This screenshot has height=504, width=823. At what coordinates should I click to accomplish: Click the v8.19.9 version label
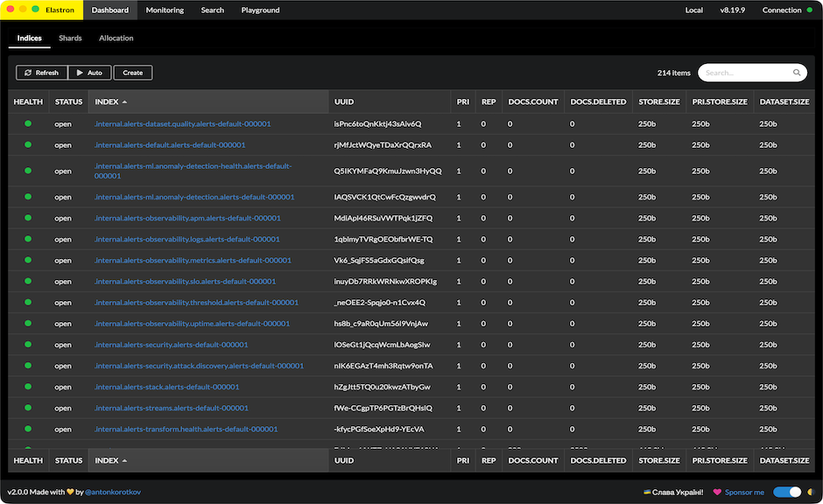pyautogui.click(x=732, y=10)
